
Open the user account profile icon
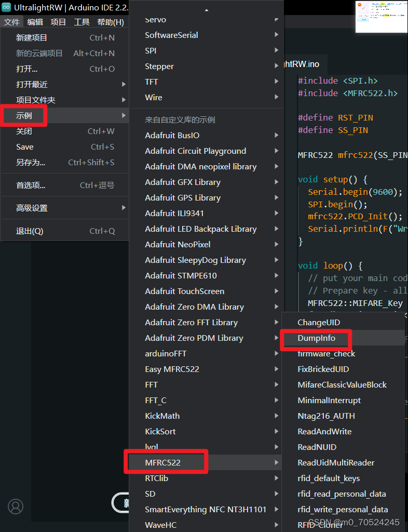tap(16, 506)
